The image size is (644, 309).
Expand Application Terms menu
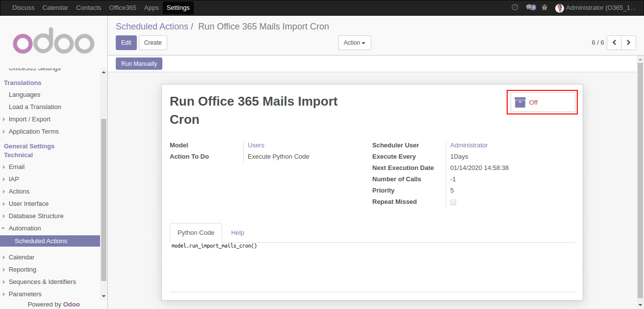(x=33, y=132)
